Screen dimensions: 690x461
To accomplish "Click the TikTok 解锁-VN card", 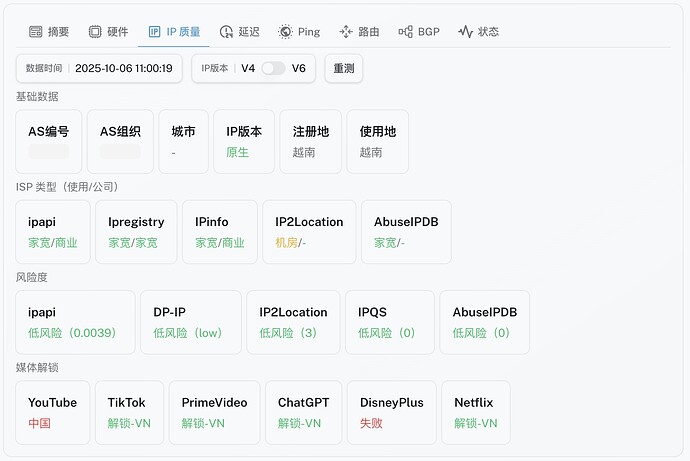I will (x=129, y=413).
